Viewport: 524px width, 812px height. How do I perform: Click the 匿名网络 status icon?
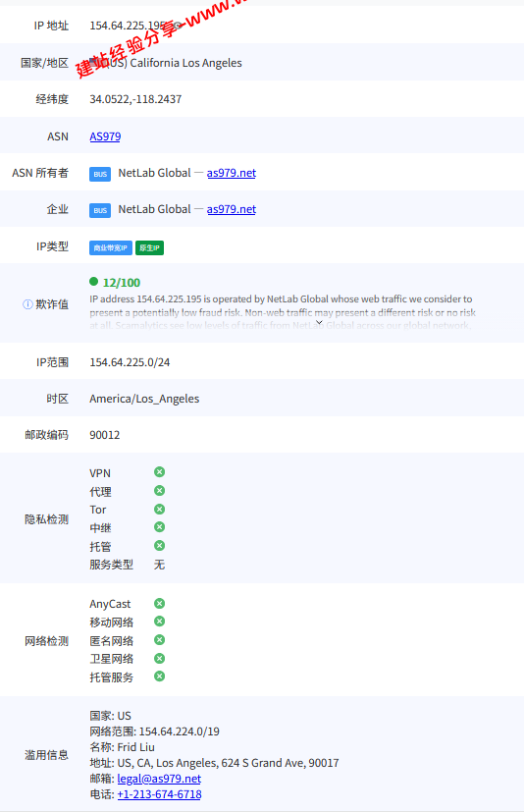(x=160, y=639)
